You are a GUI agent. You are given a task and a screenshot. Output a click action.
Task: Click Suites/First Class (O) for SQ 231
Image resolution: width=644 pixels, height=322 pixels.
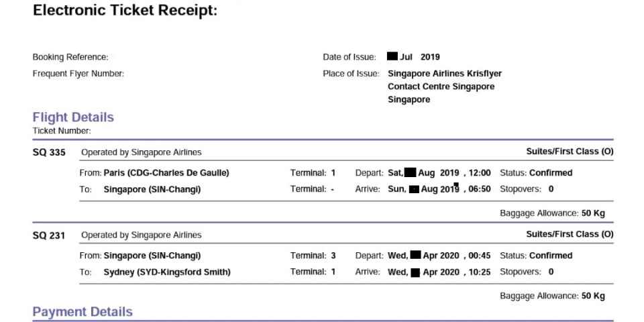tap(570, 235)
